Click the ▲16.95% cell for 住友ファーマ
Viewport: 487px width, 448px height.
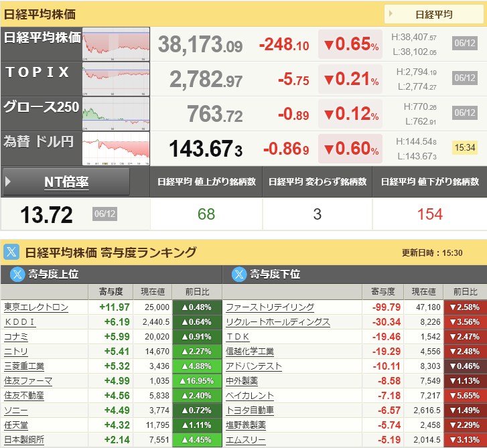tap(197, 381)
